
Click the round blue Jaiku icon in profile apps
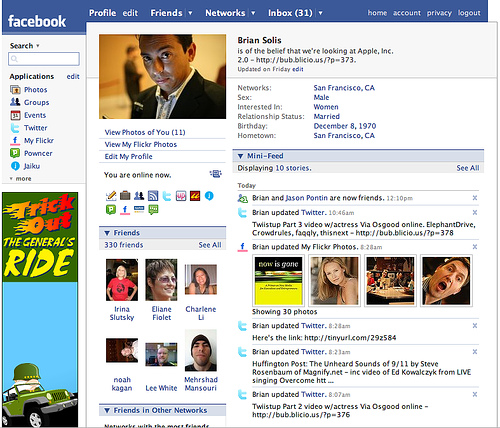[209, 196]
